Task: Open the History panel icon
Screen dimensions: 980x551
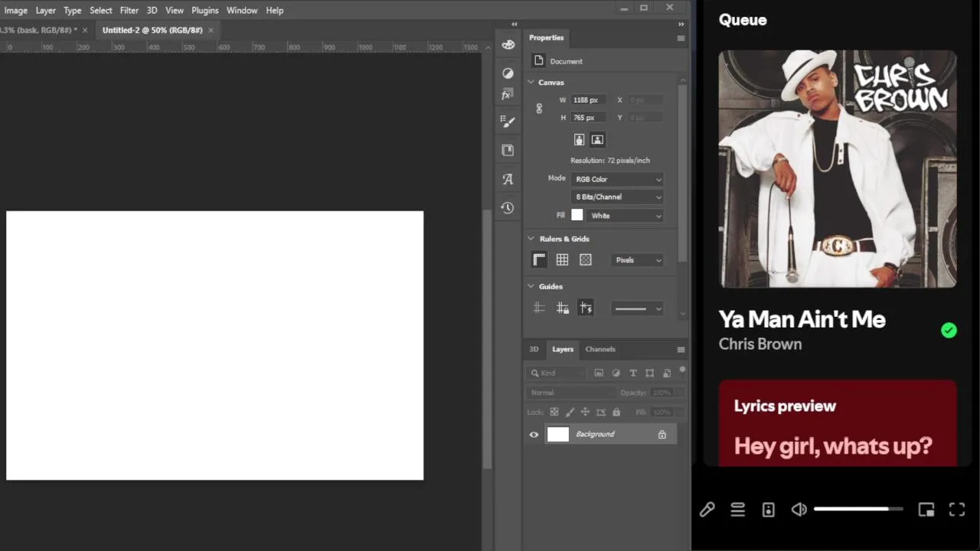Action: pyautogui.click(x=508, y=207)
